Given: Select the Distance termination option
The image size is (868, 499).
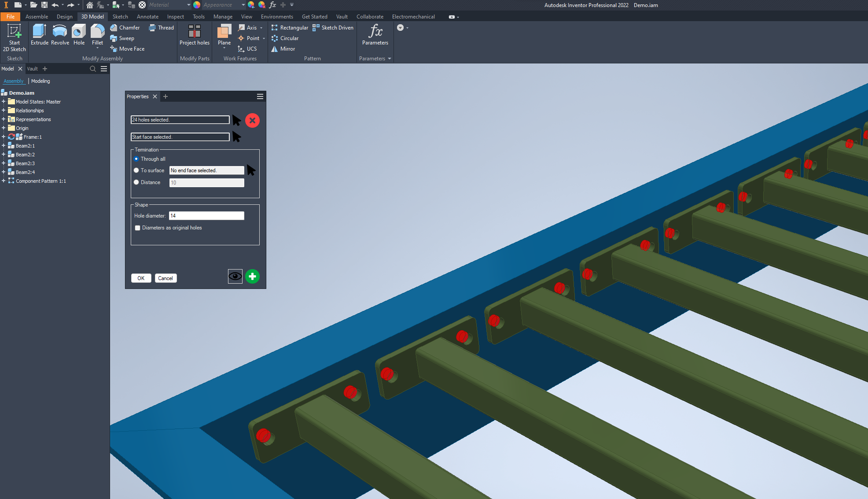Looking at the screenshot, I should (x=136, y=182).
